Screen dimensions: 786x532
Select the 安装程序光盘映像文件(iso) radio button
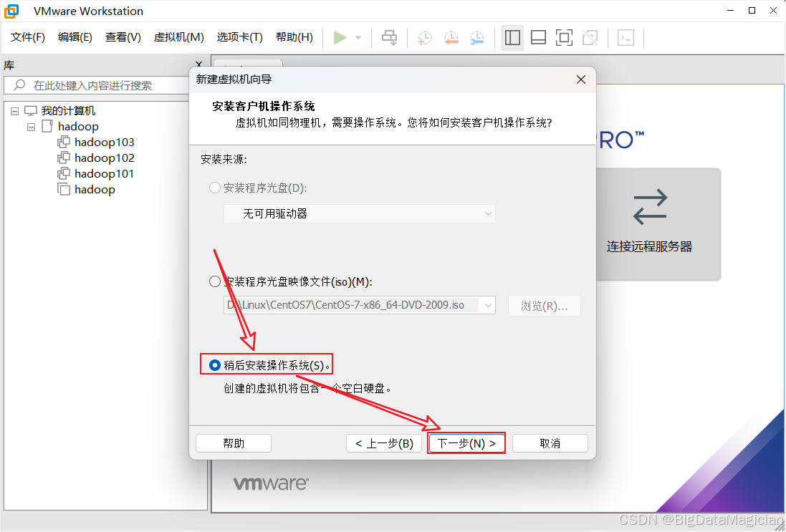[x=214, y=281]
